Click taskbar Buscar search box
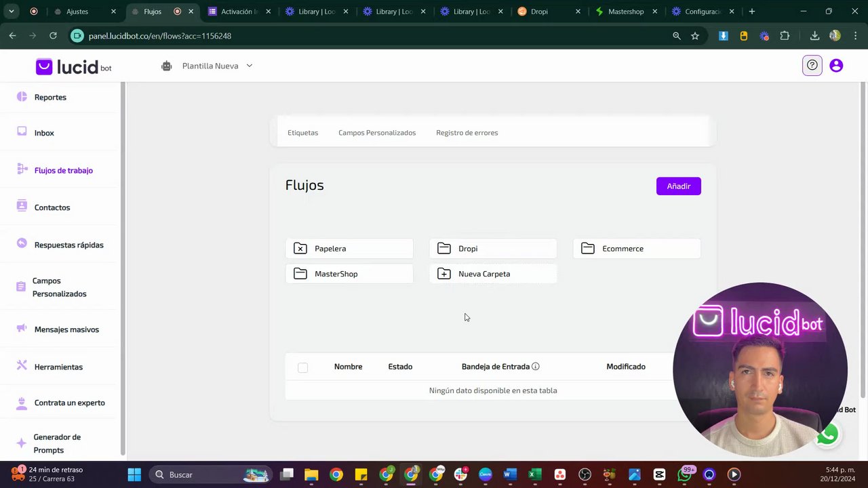Image resolution: width=868 pixels, height=488 pixels. 210,474
